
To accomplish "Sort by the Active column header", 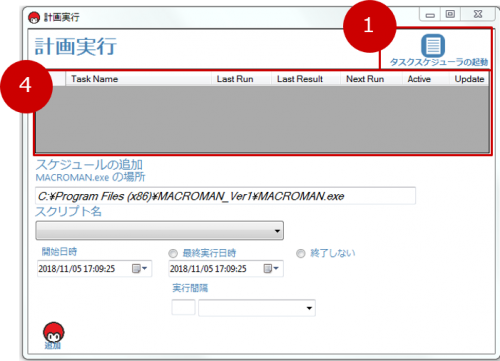I will click(425, 79).
